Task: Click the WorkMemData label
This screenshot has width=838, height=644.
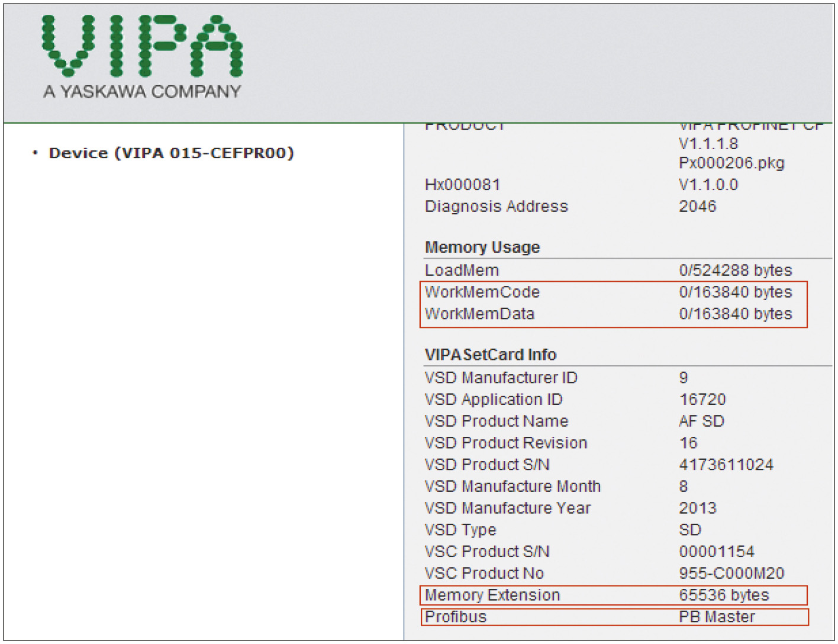Action: coord(480,314)
